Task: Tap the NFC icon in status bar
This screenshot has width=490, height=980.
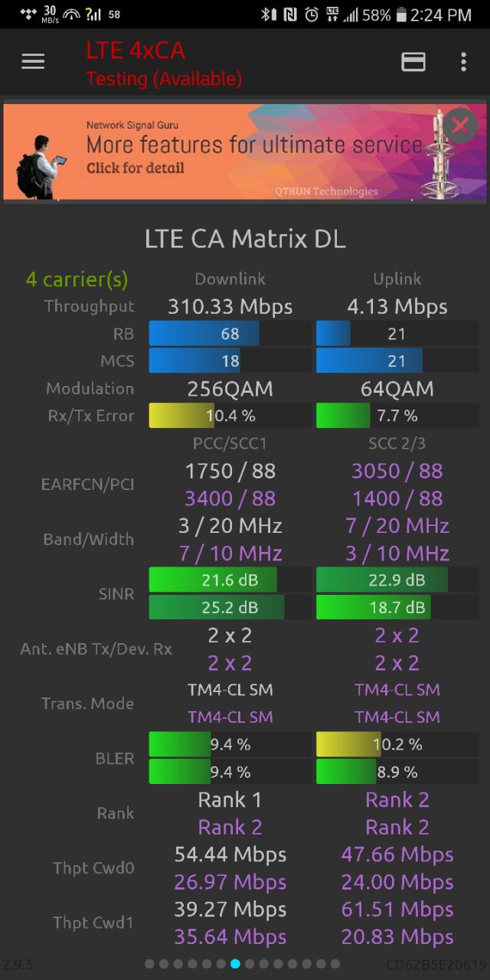Action: pyautogui.click(x=289, y=15)
